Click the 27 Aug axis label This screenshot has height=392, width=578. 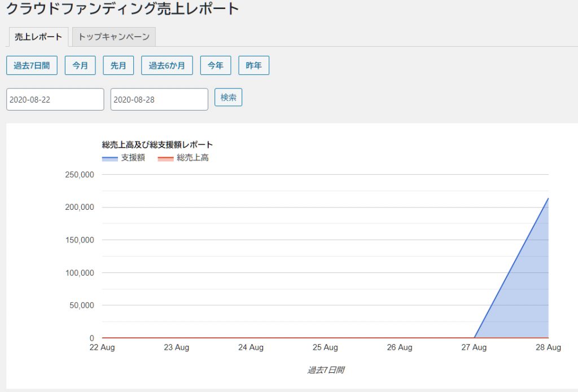pos(474,347)
